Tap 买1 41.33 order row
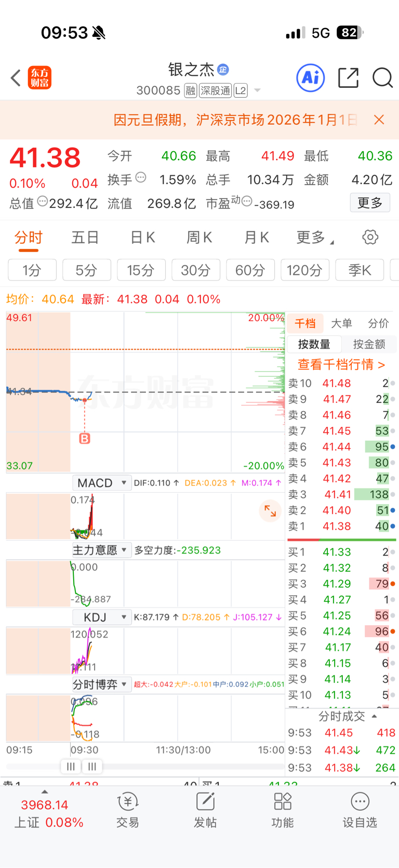 pyautogui.click(x=341, y=552)
